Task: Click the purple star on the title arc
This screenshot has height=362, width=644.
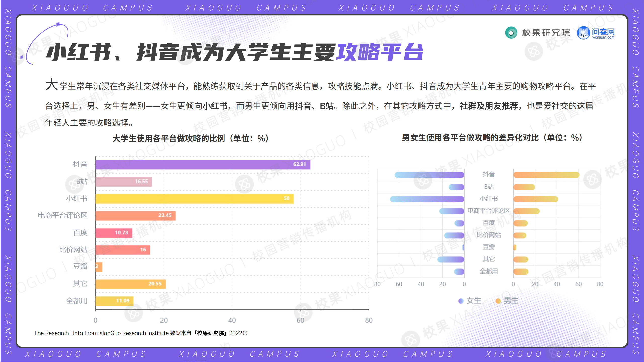Action: point(58,24)
